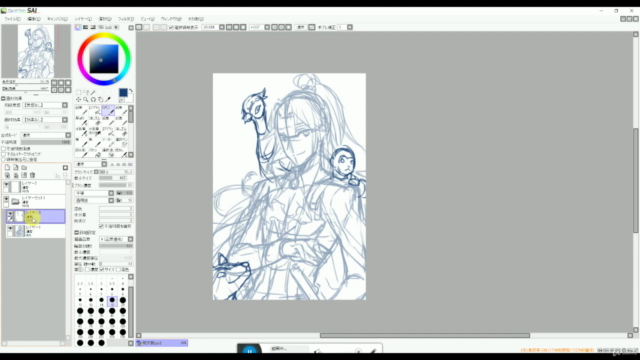Select the magic wand tool
The width and height of the screenshot is (640, 360).
(x=93, y=92)
